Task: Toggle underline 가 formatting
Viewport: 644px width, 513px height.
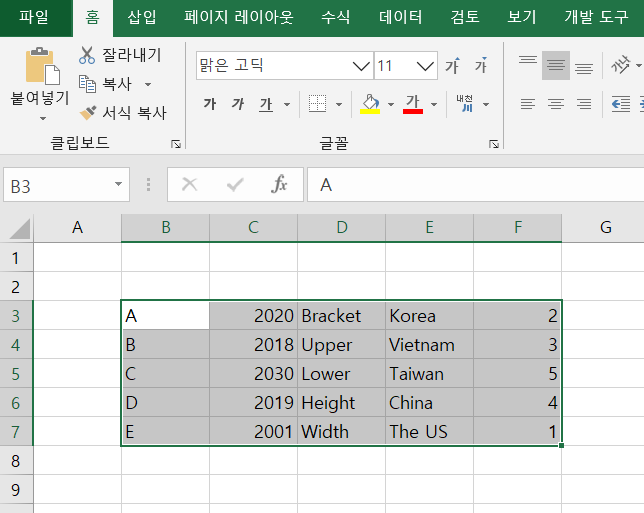Action: (266, 104)
